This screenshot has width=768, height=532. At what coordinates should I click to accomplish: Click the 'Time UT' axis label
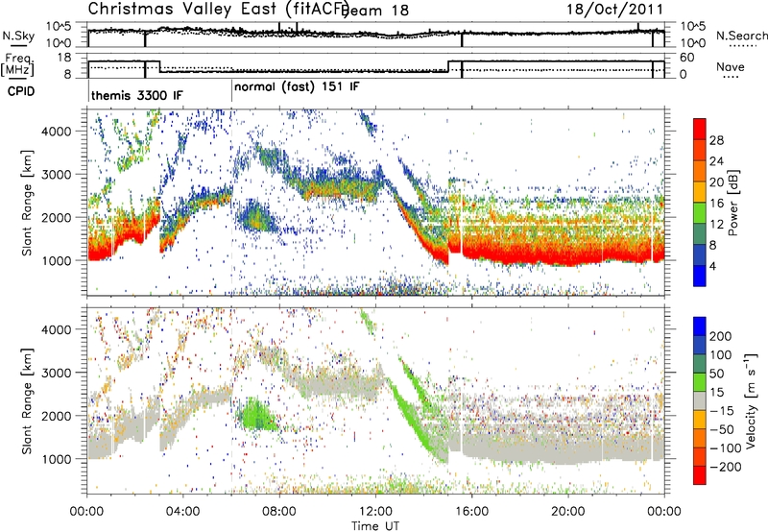(x=375, y=525)
